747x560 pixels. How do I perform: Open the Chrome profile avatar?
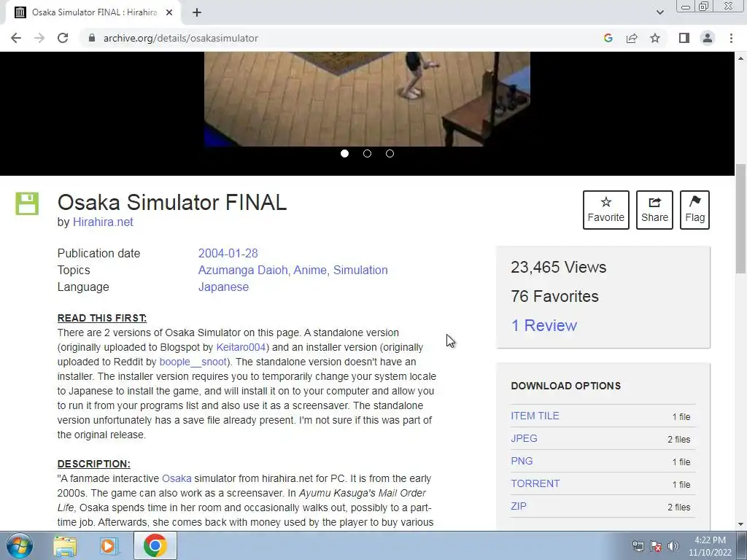(x=708, y=38)
